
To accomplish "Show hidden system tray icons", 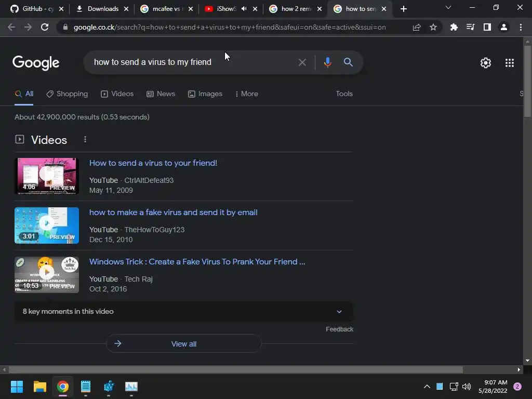I will coord(427,387).
